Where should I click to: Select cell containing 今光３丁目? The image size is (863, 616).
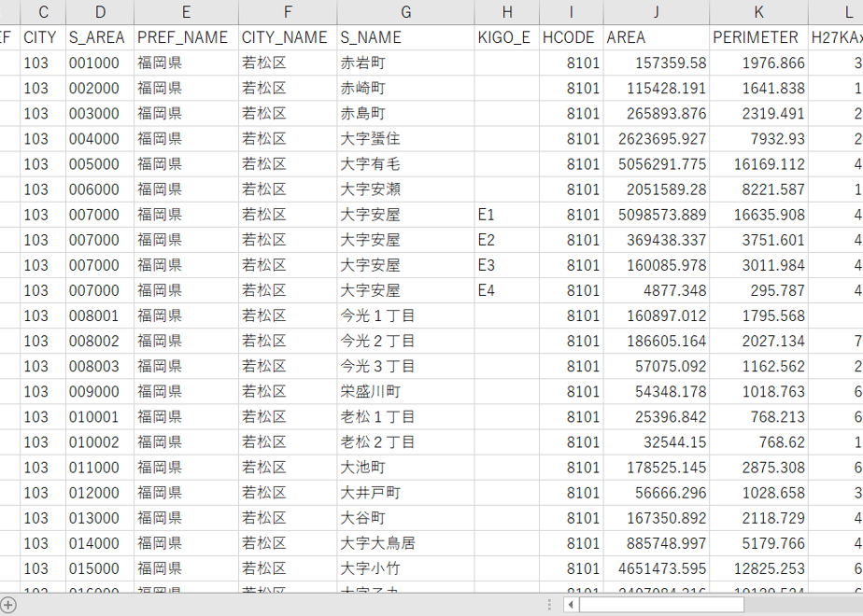[x=405, y=366]
